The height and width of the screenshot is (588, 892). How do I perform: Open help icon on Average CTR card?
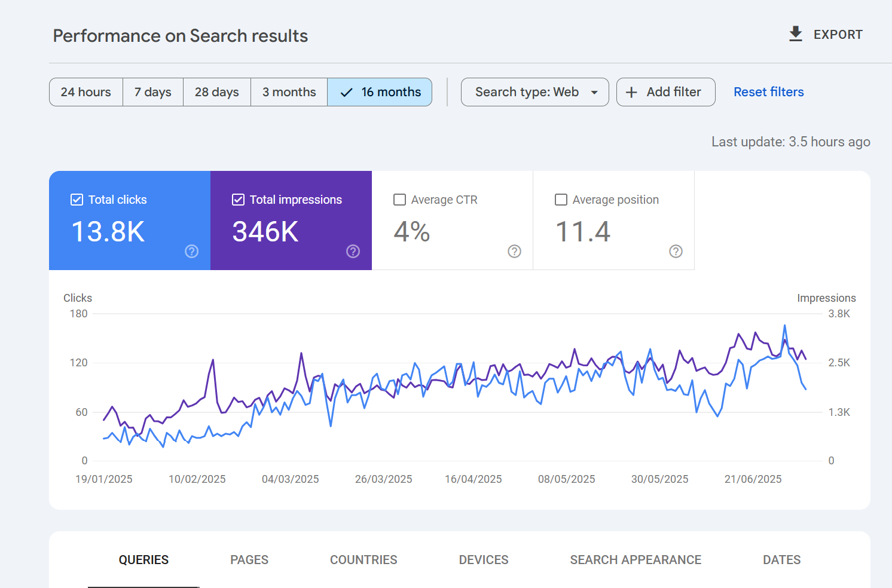[514, 252]
